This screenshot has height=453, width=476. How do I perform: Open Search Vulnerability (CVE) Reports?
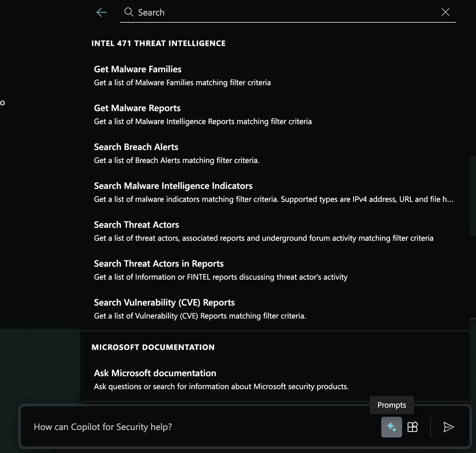(x=164, y=302)
